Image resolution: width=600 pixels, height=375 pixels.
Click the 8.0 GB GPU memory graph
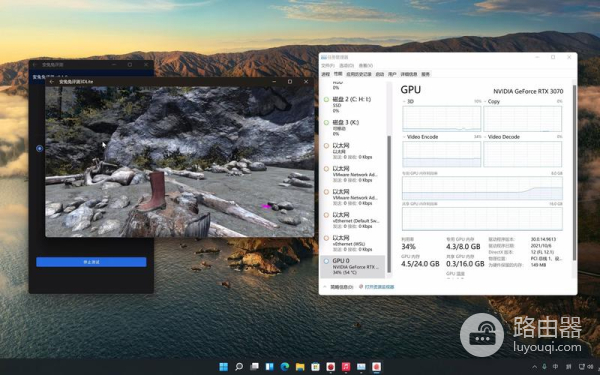[x=482, y=188]
